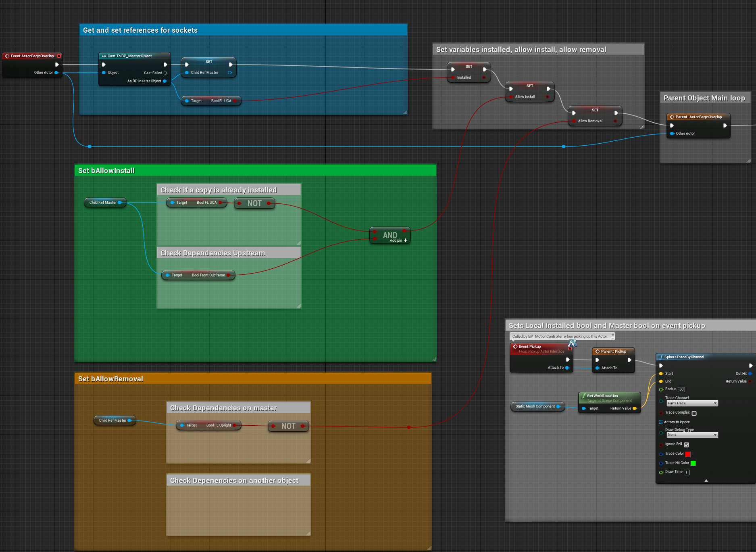Click the Parent: ActorBeginOverlap exec output pin

click(x=725, y=125)
